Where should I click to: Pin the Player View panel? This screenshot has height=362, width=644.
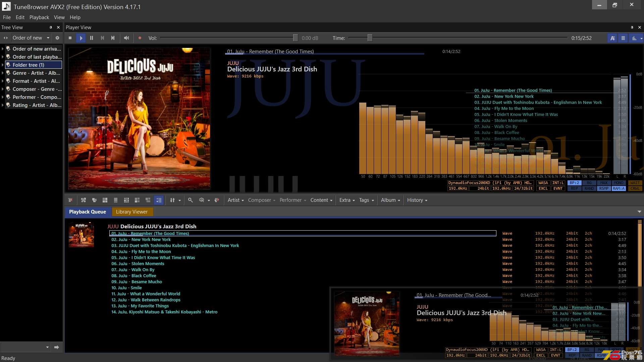pos(632,27)
